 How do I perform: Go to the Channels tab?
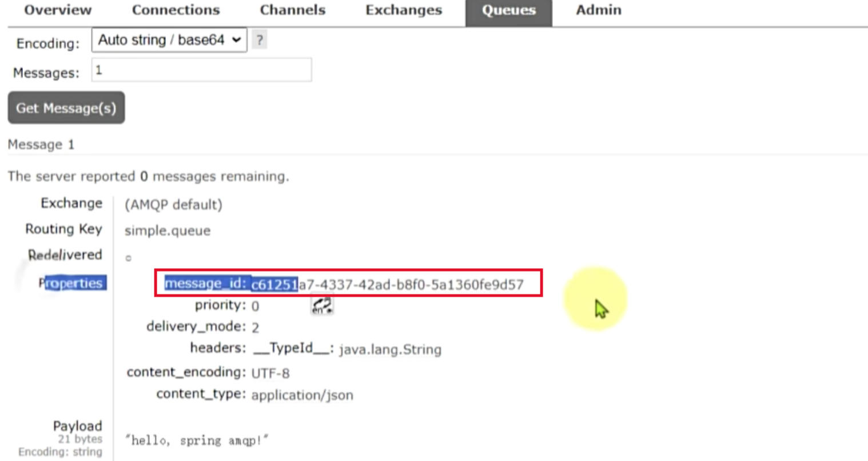[x=292, y=10]
